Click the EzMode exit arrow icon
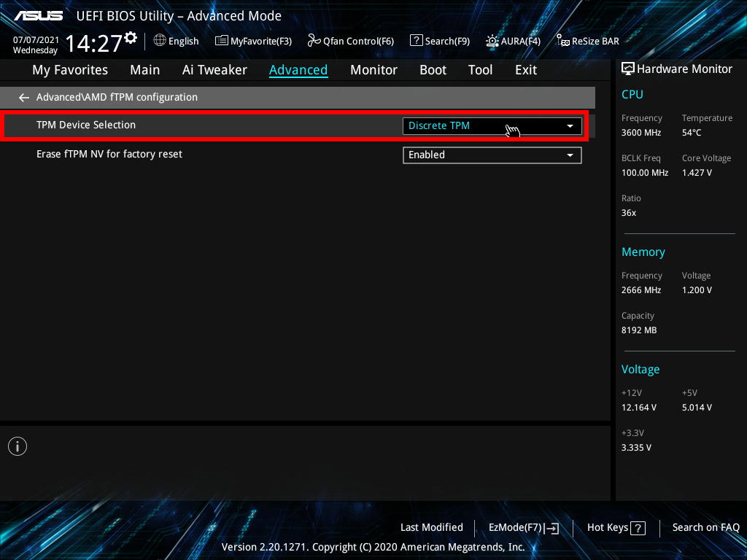 click(551, 528)
